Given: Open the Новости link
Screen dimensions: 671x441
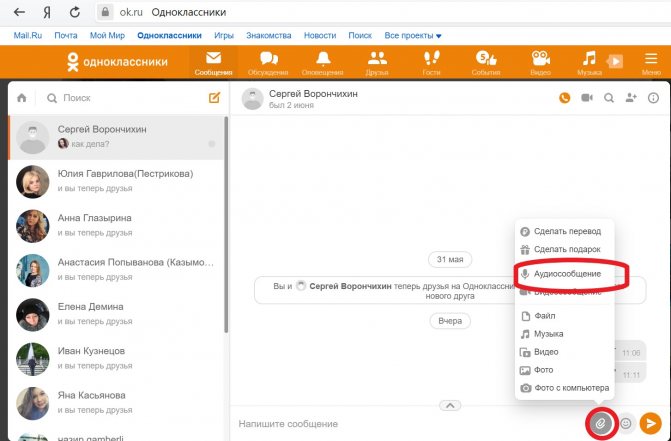Looking at the screenshot, I should (320, 36).
